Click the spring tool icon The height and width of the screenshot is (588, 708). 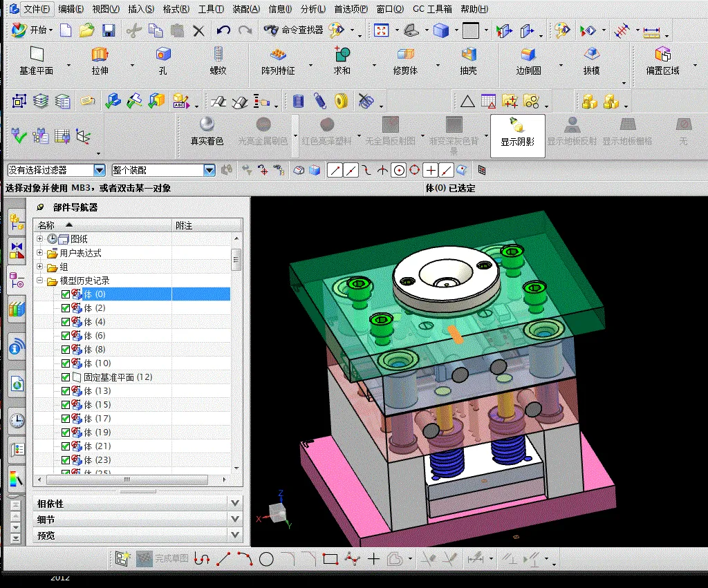pyautogui.click(x=320, y=101)
